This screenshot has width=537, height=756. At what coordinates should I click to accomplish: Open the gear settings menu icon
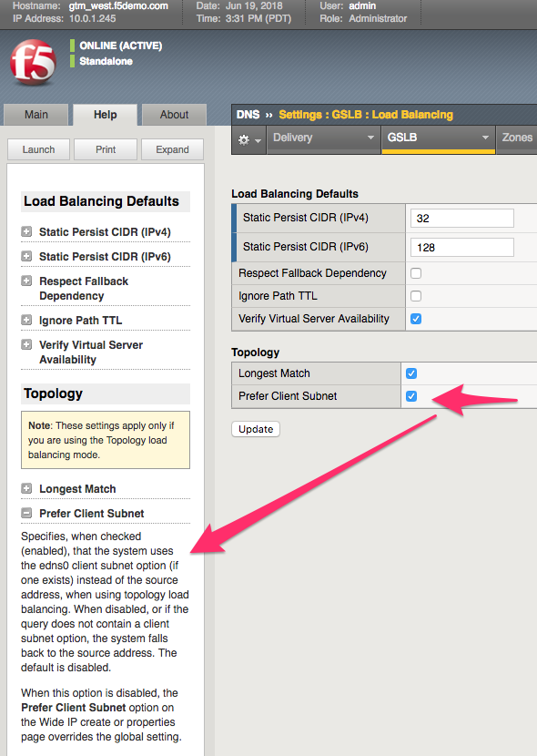(249, 140)
